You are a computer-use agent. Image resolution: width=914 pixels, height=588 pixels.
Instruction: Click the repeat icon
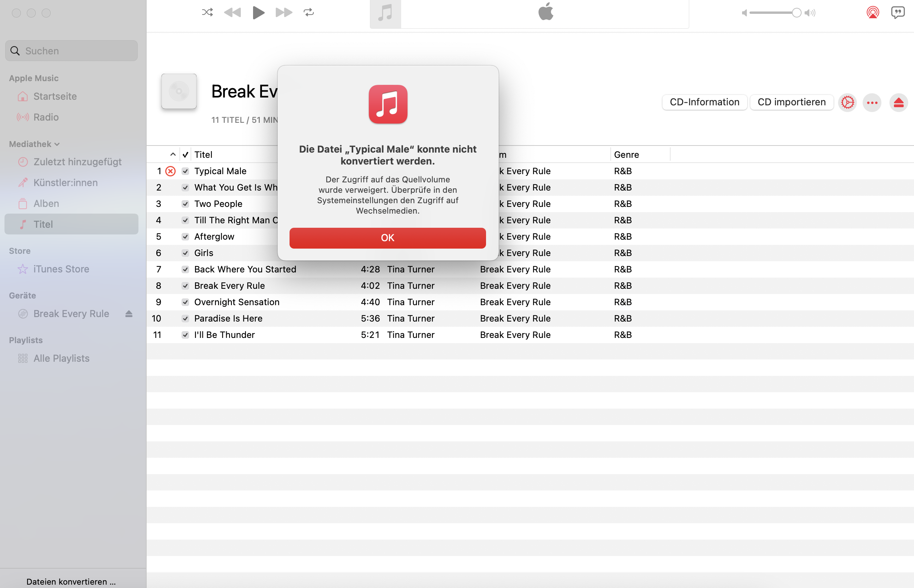[x=309, y=13]
